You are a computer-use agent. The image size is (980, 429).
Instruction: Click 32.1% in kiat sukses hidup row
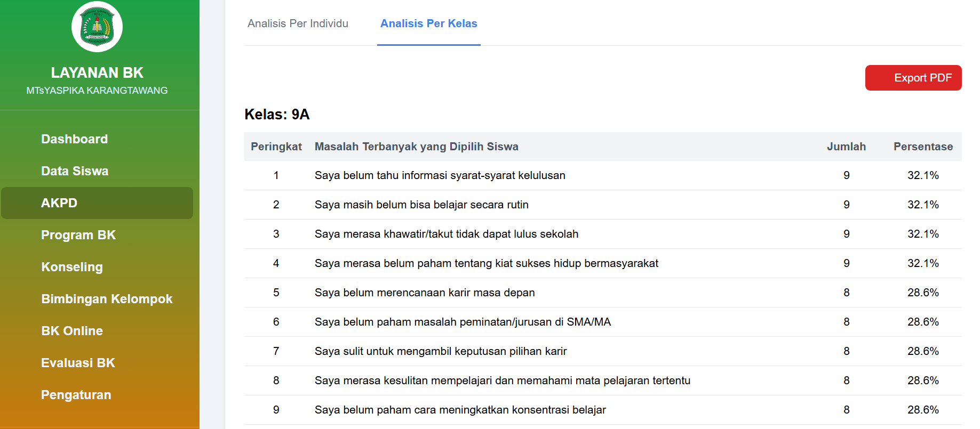[923, 263]
